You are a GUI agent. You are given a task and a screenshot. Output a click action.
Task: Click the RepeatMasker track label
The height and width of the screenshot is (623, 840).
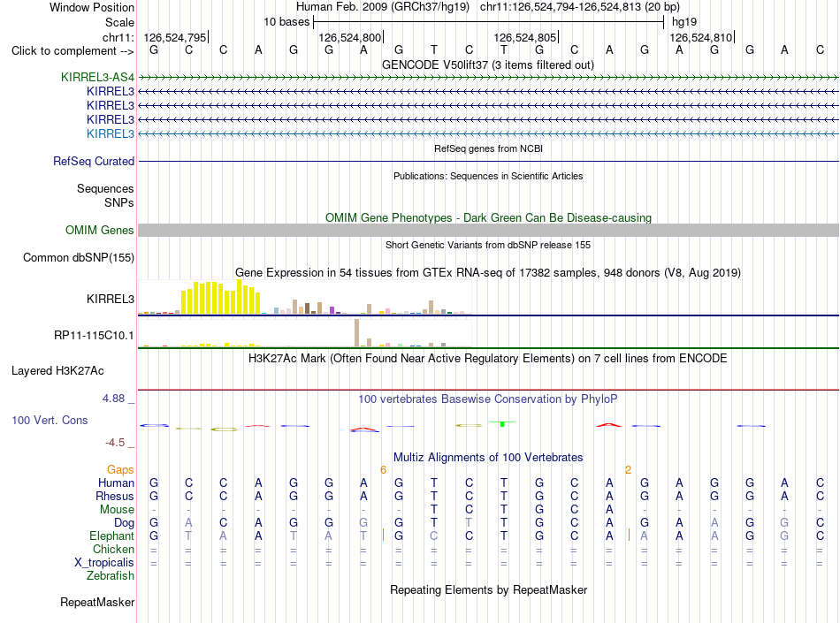(97, 603)
